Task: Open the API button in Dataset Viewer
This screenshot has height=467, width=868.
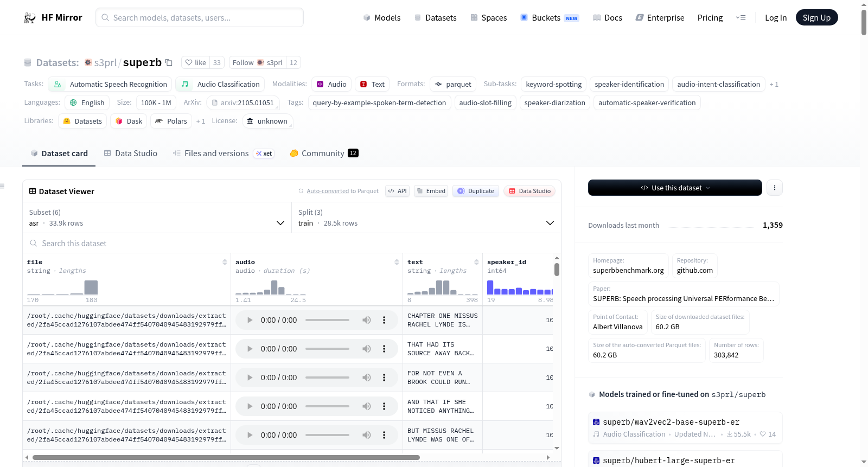Action: pyautogui.click(x=397, y=191)
